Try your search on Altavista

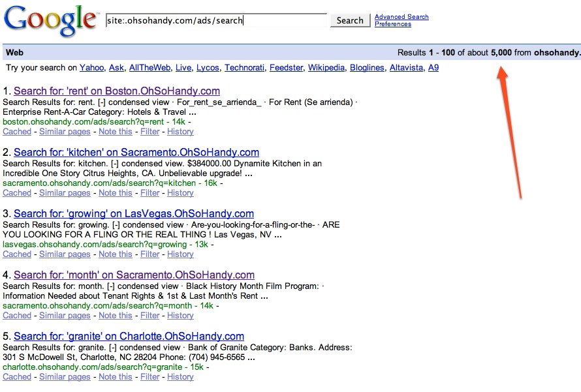click(x=406, y=68)
